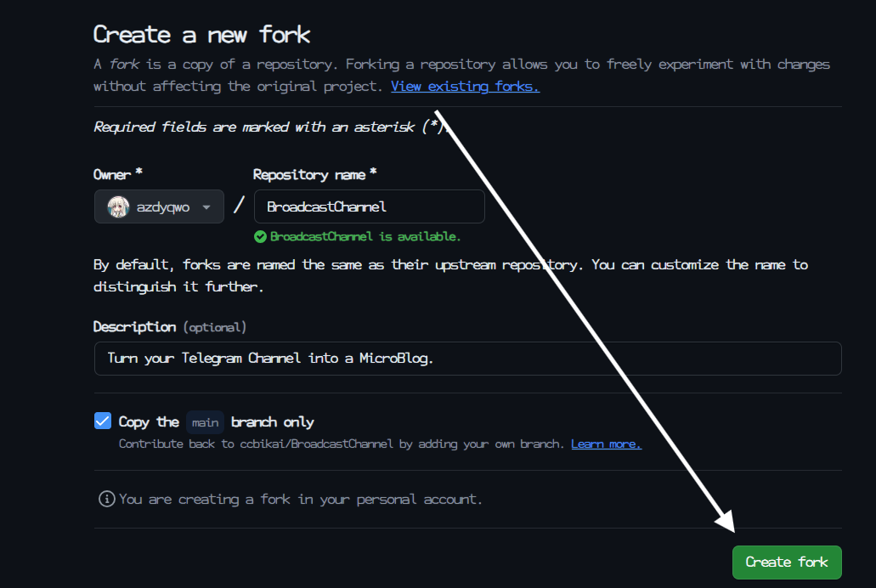This screenshot has height=588, width=876.
Task: Click the 'Create a new fork' heading
Action: [x=201, y=34]
